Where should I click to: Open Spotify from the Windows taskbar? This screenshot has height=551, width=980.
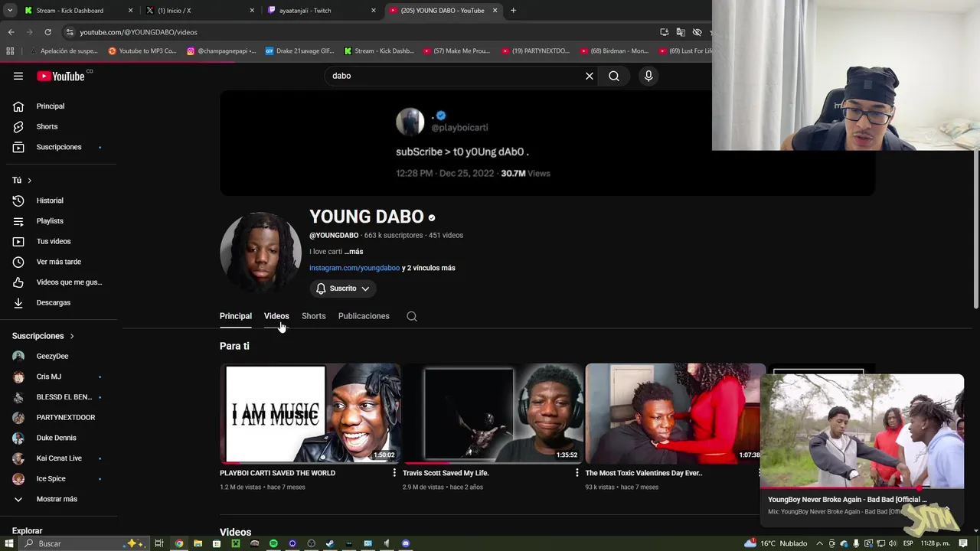[273, 543]
